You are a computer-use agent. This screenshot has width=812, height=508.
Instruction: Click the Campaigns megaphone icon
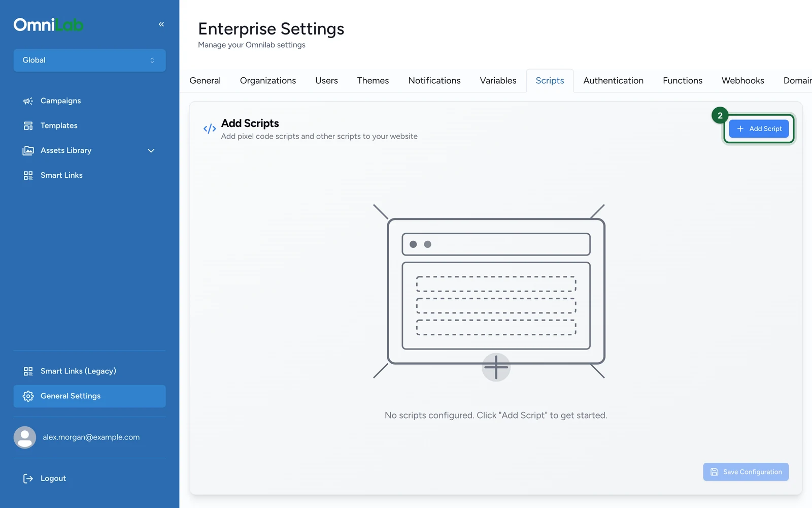(x=28, y=101)
